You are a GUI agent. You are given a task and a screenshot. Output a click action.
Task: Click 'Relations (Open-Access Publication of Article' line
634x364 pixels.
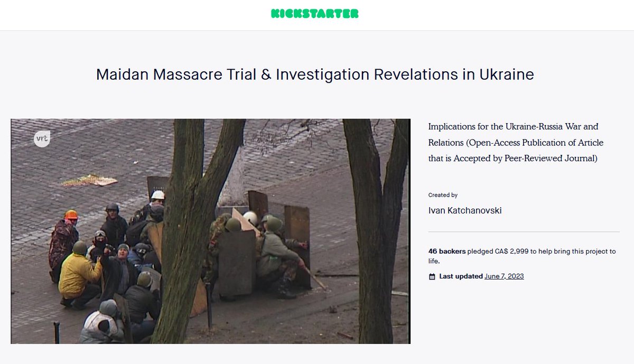coord(516,143)
